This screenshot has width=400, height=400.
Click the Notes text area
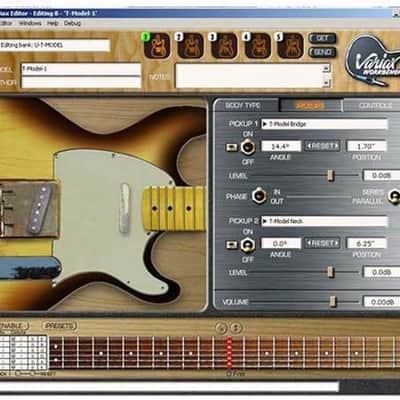(x=249, y=76)
